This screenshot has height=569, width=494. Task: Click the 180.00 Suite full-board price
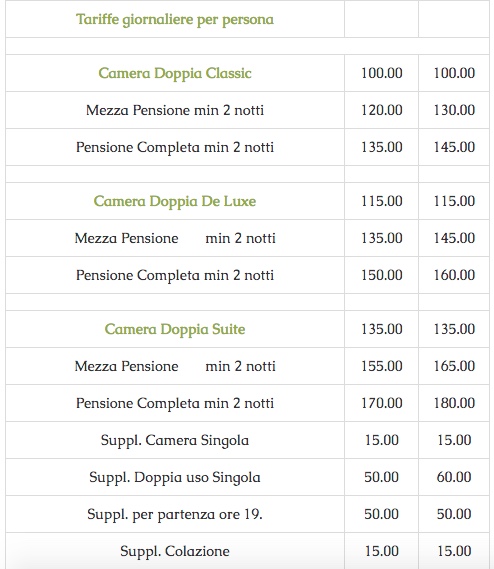pos(454,404)
